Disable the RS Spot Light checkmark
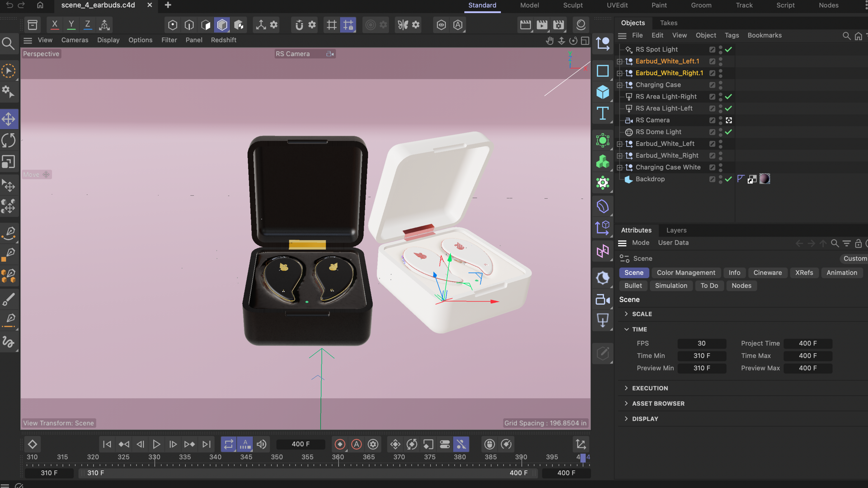This screenshot has height=488, width=868. click(x=729, y=49)
